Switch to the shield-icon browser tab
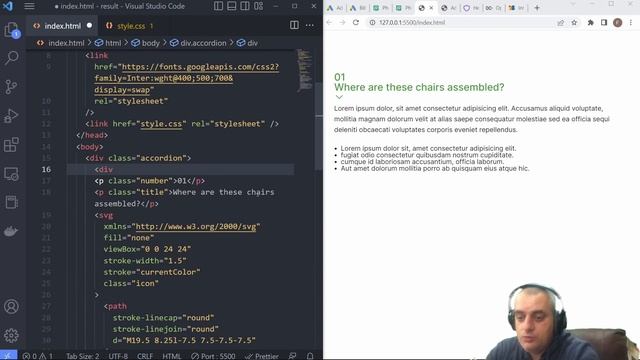 (x=471, y=8)
